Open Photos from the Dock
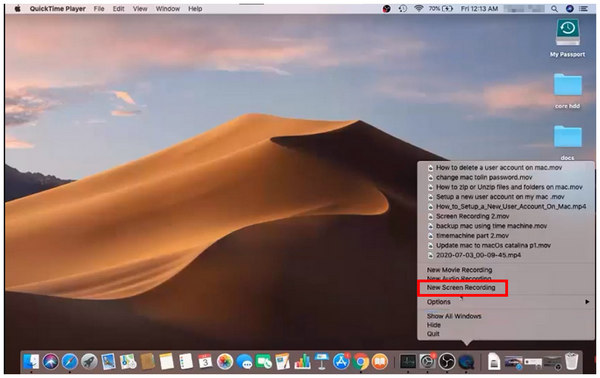Image resolution: width=600 pixels, height=378 pixels. click(x=225, y=362)
